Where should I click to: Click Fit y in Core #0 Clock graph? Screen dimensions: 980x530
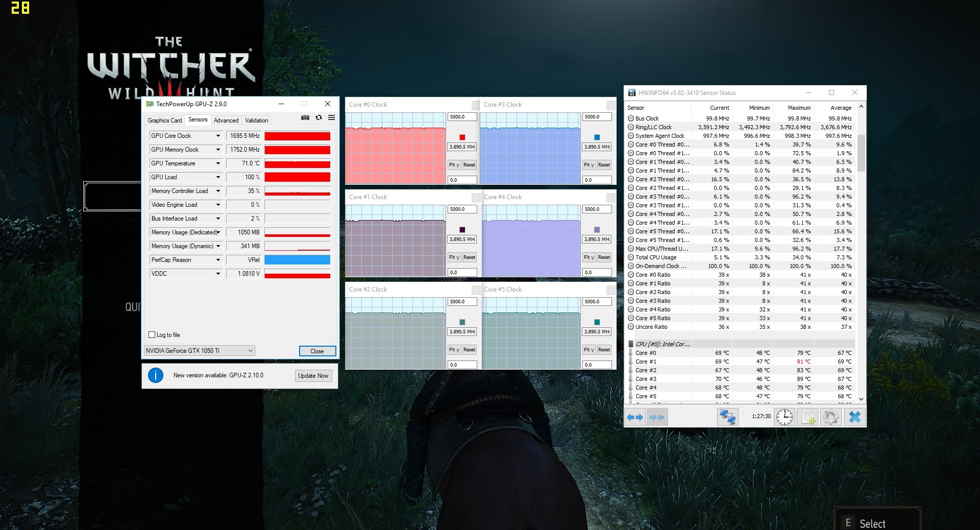pyautogui.click(x=454, y=165)
